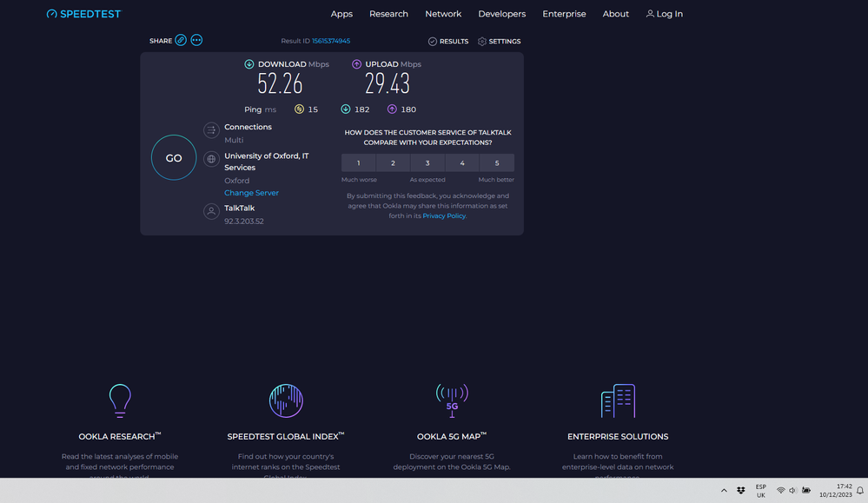
Task: Open the Privacy Policy link
Action: point(444,215)
